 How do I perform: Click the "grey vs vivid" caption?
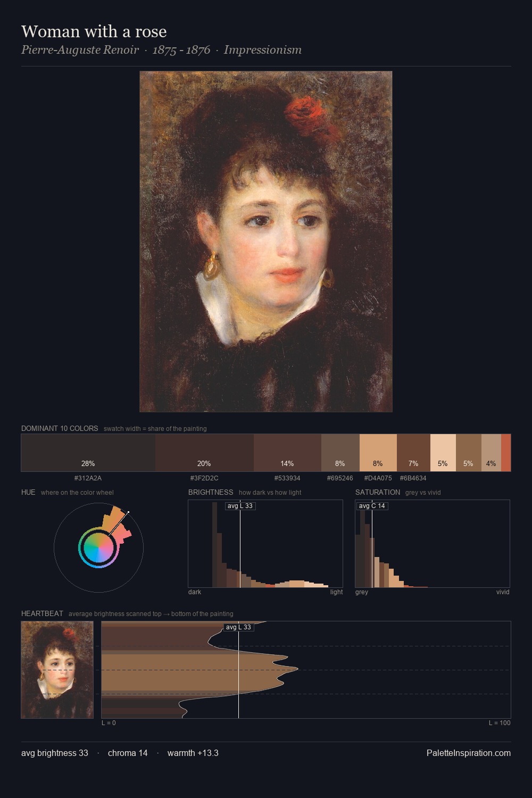coord(423,492)
